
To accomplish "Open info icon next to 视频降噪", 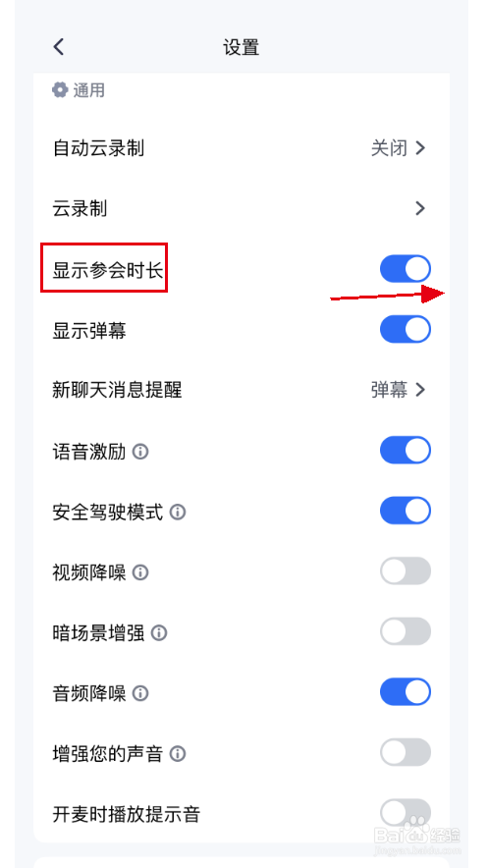I will (140, 572).
